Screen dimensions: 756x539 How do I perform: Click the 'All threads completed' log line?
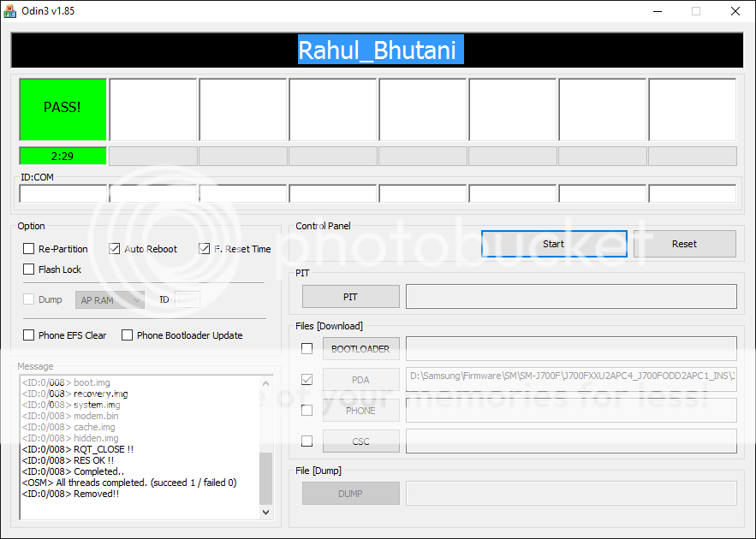click(x=129, y=483)
